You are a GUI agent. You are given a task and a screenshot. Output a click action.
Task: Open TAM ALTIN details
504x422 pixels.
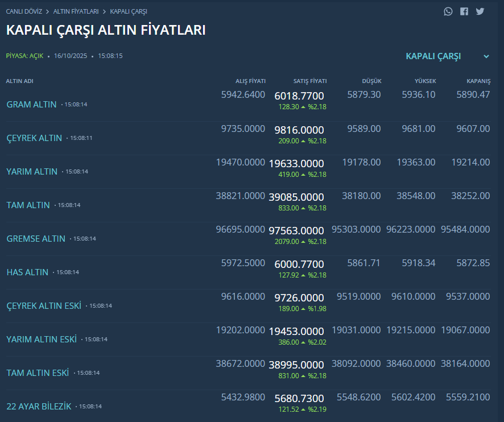tap(28, 205)
